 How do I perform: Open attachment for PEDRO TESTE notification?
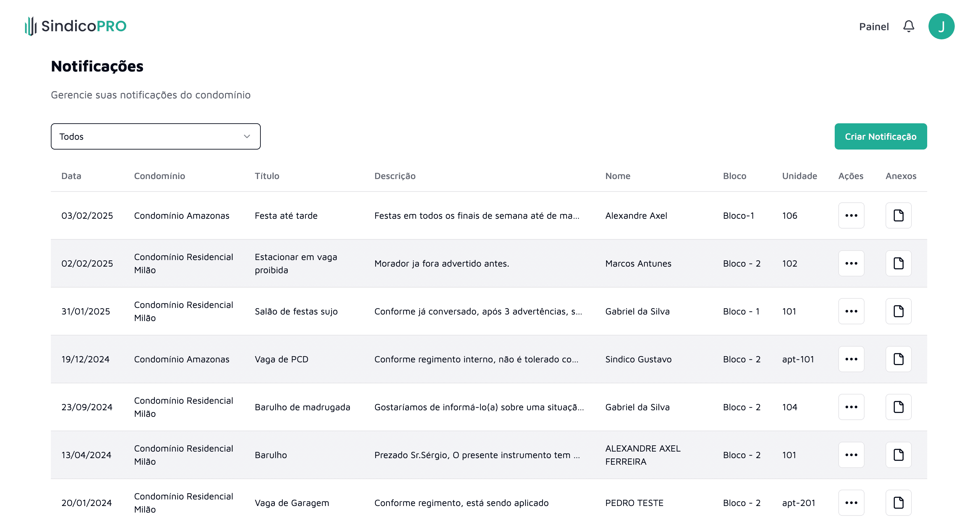pyautogui.click(x=898, y=502)
